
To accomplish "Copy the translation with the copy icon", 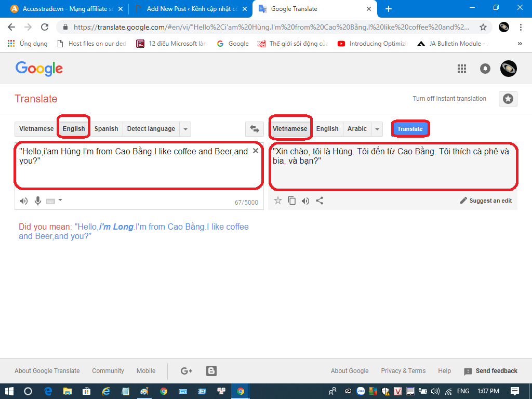I will point(292,201).
